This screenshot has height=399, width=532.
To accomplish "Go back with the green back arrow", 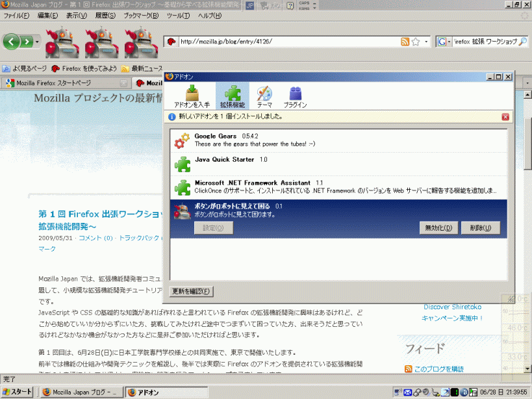I will coord(11,42).
